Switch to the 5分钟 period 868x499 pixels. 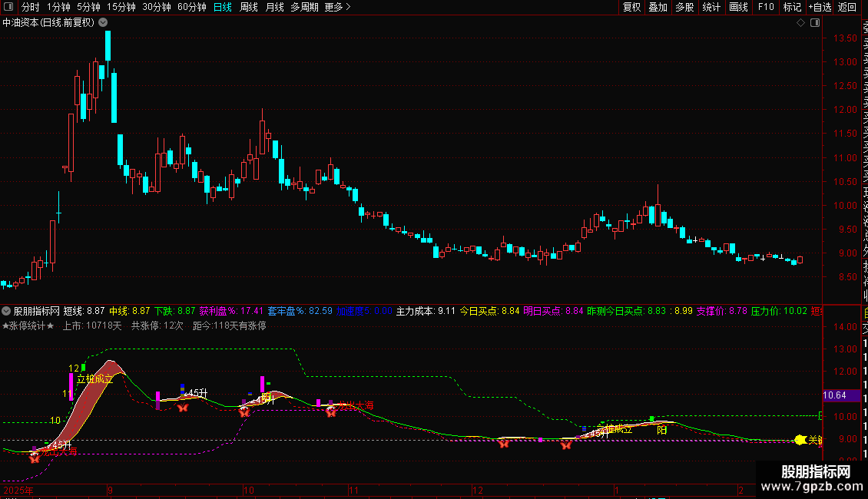click(x=88, y=7)
